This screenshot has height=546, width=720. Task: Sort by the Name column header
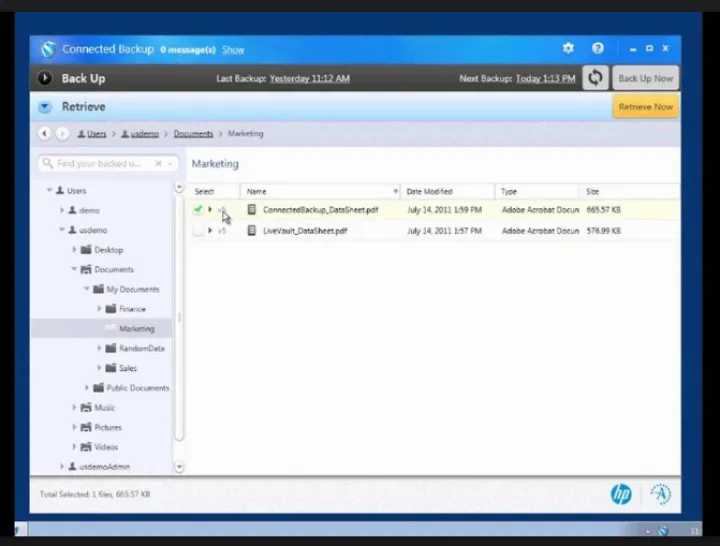[320, 191]
